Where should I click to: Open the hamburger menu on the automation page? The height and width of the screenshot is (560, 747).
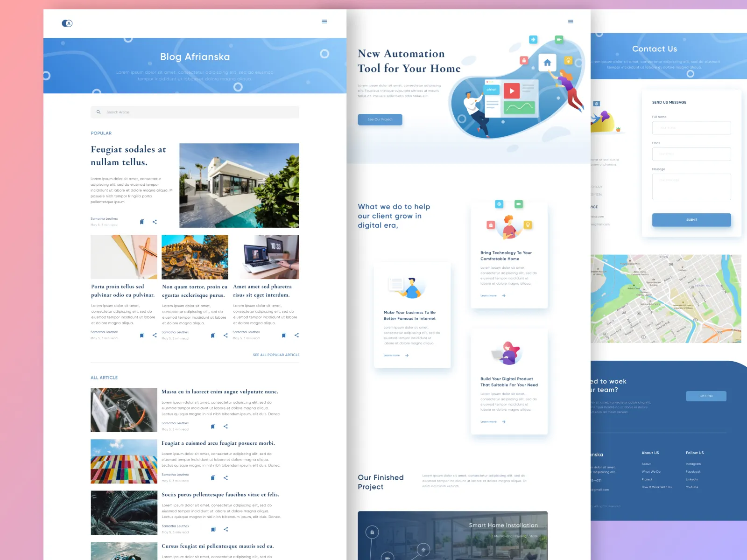pos(571,21)
